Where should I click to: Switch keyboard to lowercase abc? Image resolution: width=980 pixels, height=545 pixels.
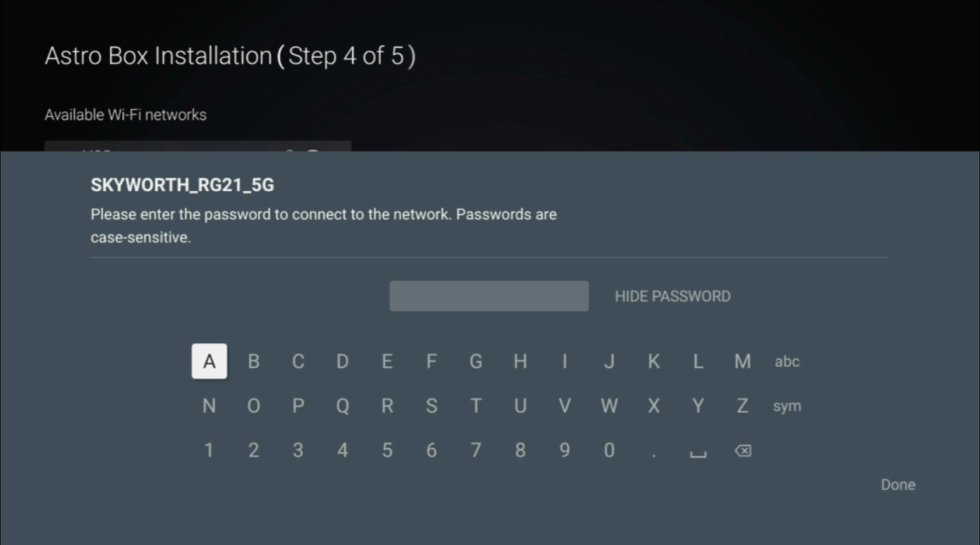coord(786,361)
